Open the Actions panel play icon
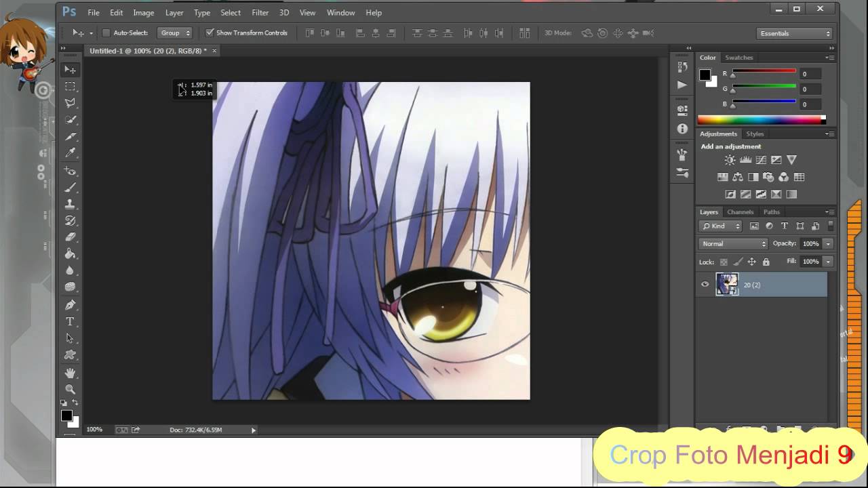The height and width of the screenshot is (488, 868). click(682, 85)
